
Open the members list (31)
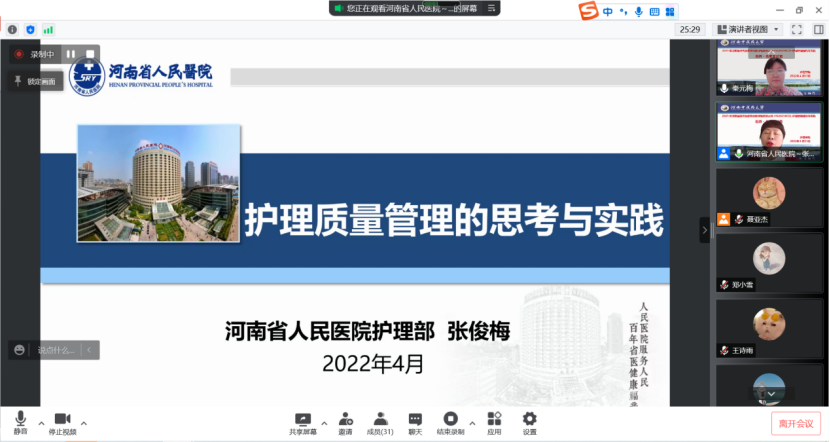click(380, 422)
